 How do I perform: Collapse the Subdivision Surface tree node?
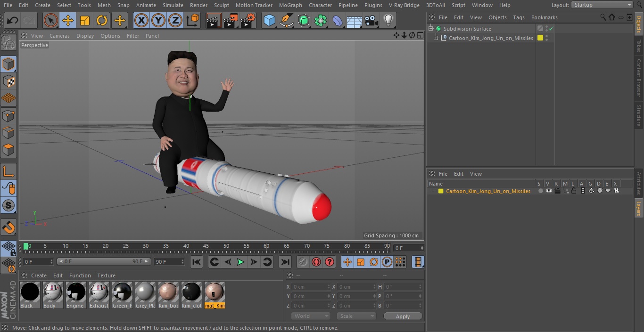coord(430,29)
